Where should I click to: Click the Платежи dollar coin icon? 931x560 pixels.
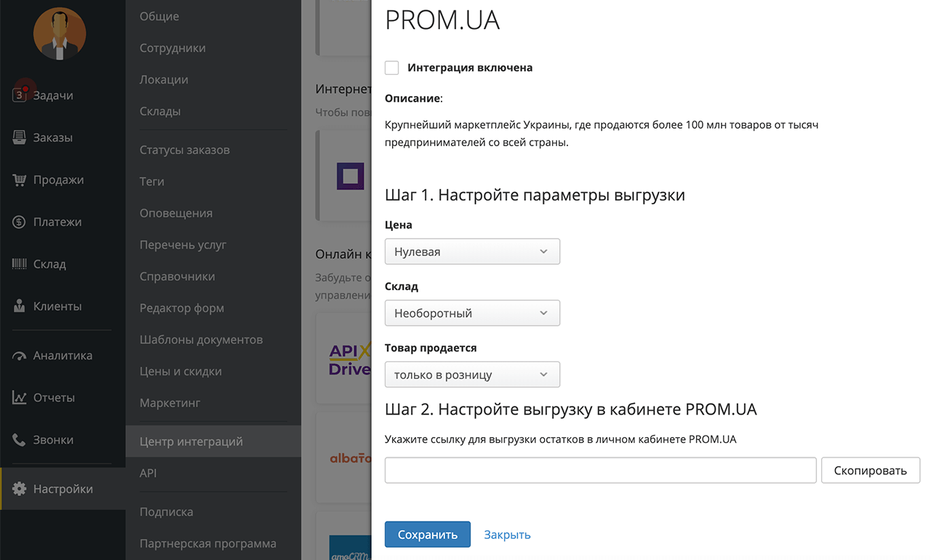[19, 222]
